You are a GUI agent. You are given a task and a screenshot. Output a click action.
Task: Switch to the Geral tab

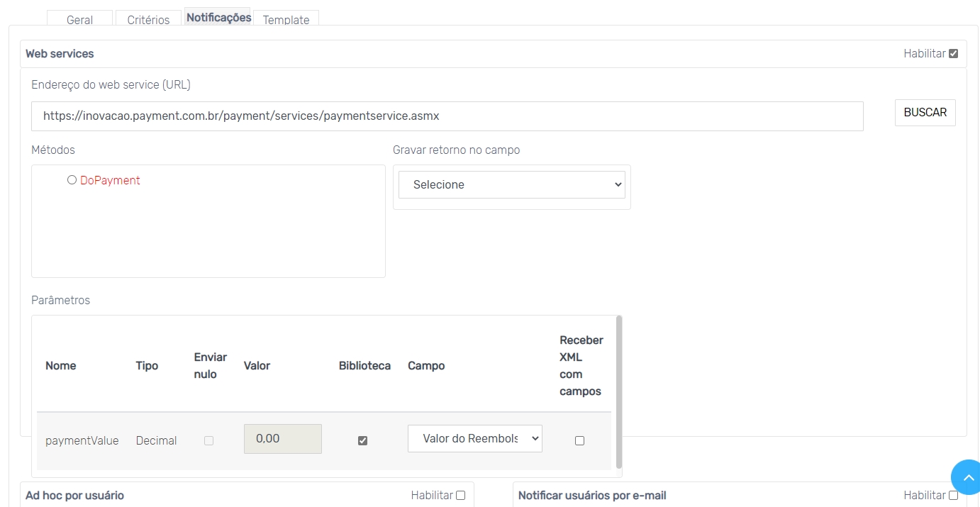(x=79, y=20)
